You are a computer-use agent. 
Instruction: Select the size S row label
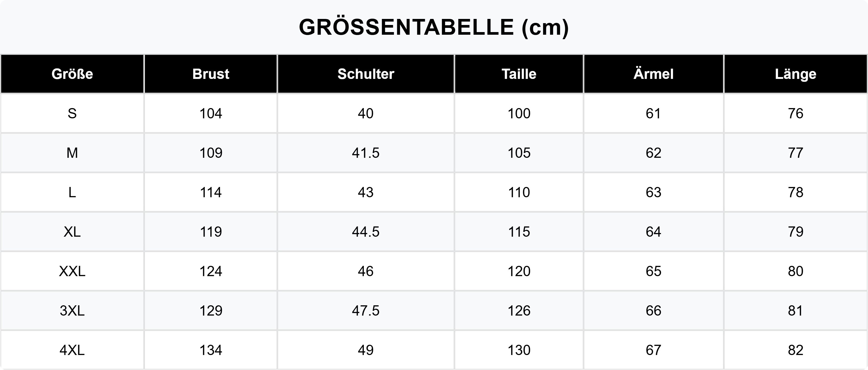72,113
